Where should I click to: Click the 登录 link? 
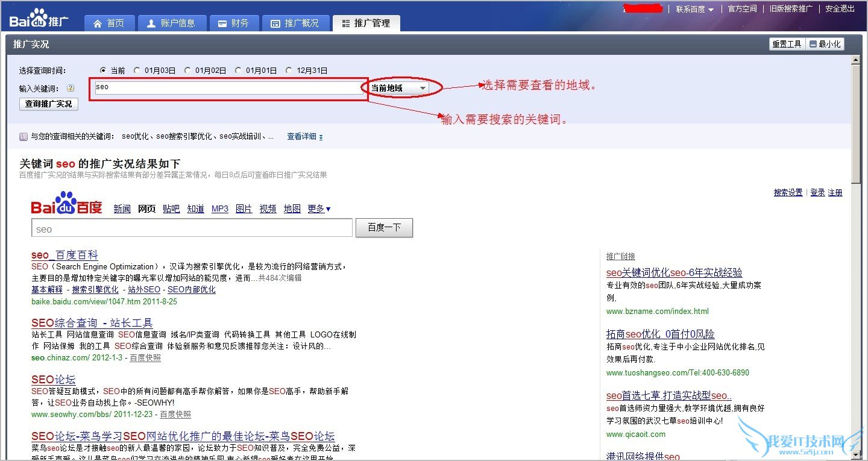tap(817, 193)
